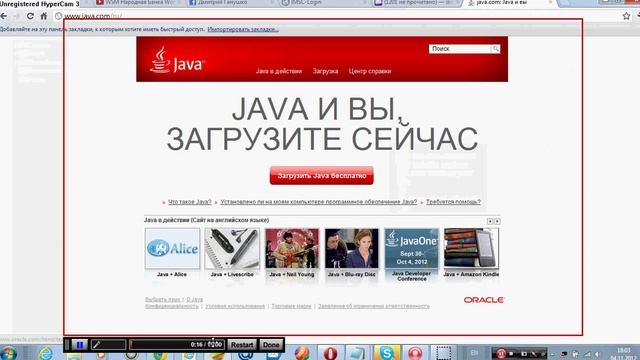
Task: Open the Выбрать язык footer link
Action: 162,300
